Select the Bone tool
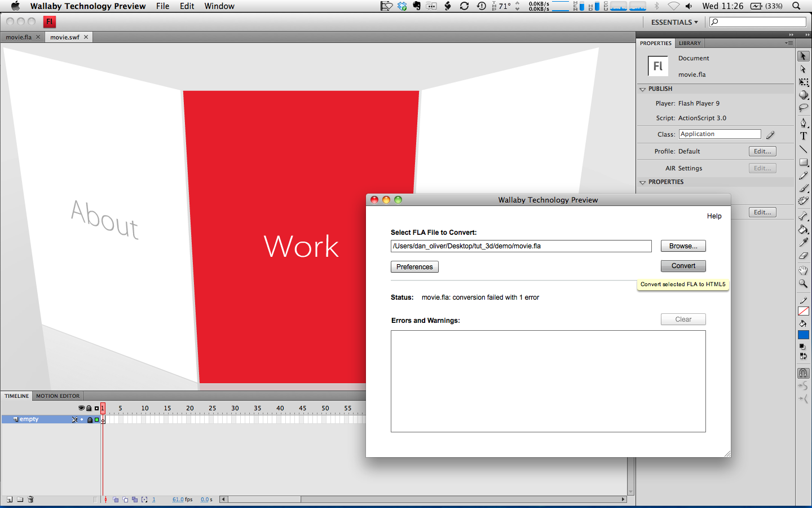The width and height of the screenshot is (812, 508). pos(803,216)
